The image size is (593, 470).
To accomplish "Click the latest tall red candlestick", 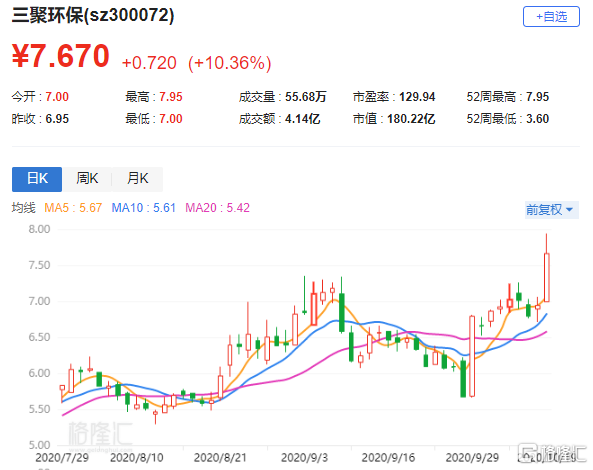I will (546, 277).
